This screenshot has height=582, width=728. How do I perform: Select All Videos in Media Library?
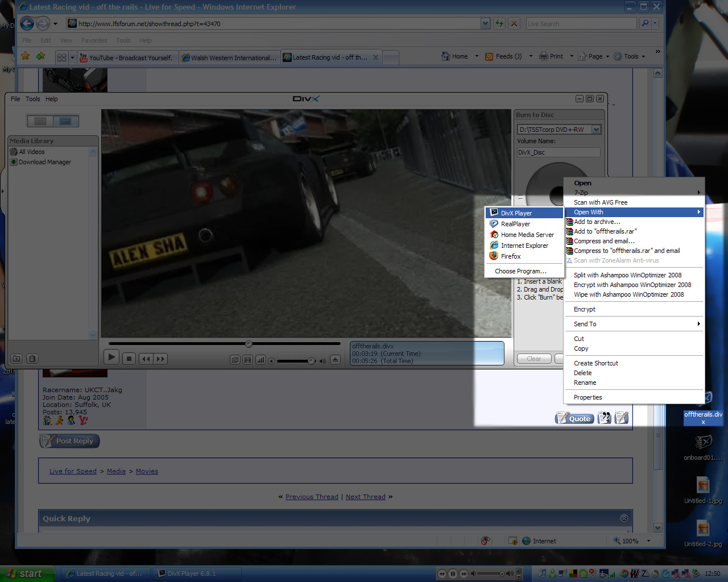pos(31,152)
